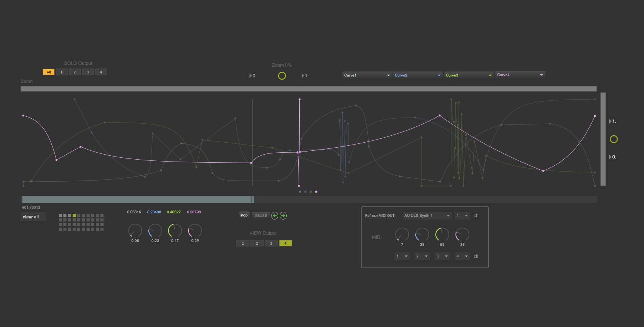The width and height of the screenshot is (644, 327).
Task: Enable SOLO Output 2
Action: tap(75, 72)
